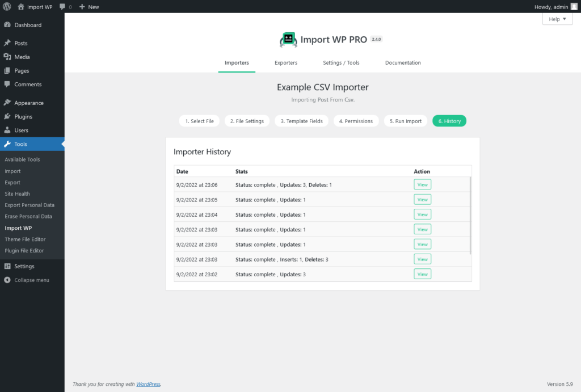The width and height of the screenshot is (581, 392).
Task: Expand the Help dropdown
Action: click(557, 19)
